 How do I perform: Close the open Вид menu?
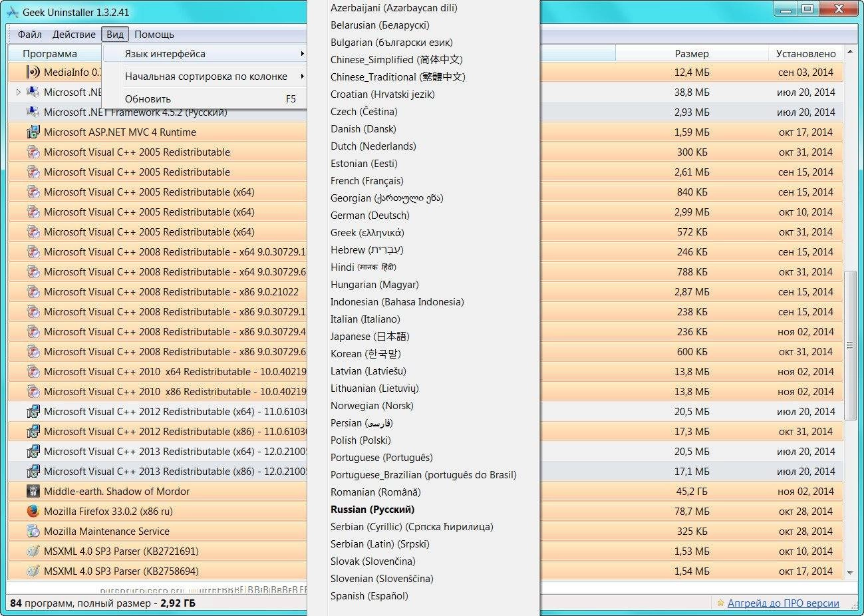[x=115, y=34]
